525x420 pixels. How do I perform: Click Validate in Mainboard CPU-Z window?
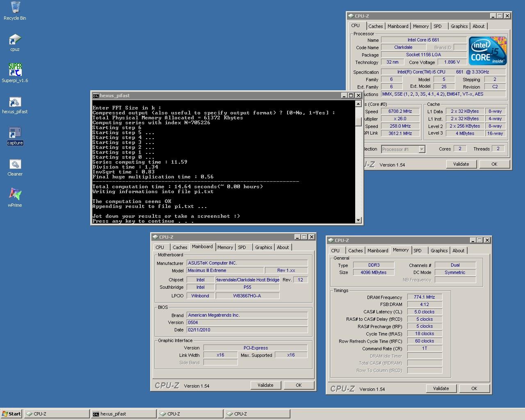[265, 385]
